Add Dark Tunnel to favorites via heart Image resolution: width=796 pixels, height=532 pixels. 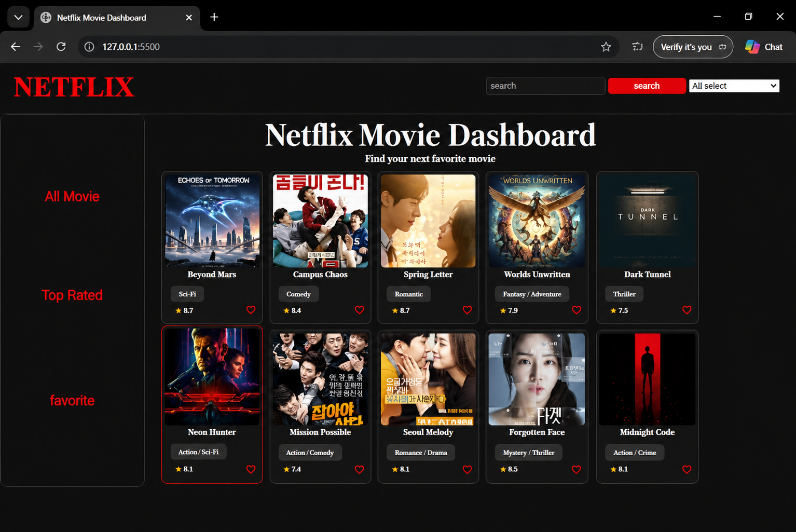[x=687, y=310]
